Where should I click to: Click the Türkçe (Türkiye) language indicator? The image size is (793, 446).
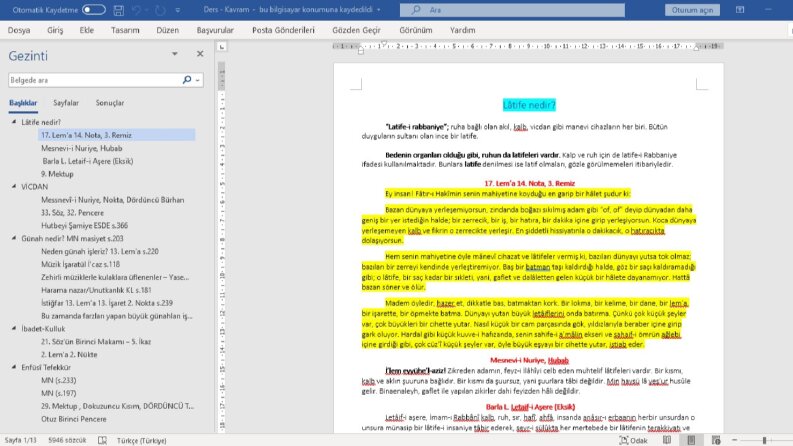(142, 440)
